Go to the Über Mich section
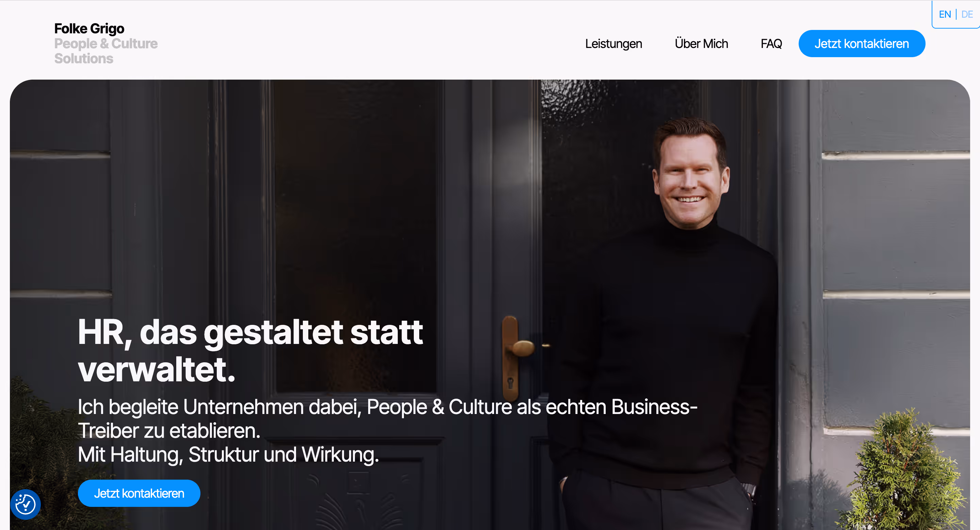This screenshot has height=530, width=980. click(701, 44)
